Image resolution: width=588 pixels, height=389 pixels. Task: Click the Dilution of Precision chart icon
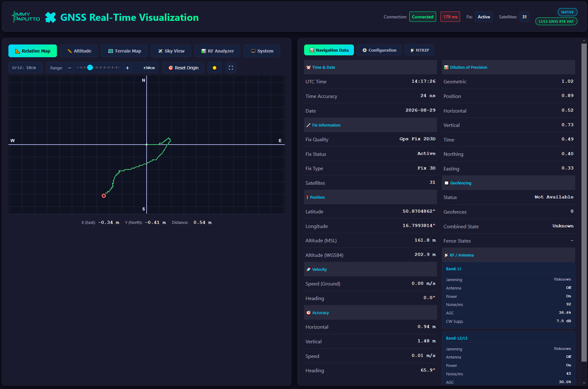(446, 67)
